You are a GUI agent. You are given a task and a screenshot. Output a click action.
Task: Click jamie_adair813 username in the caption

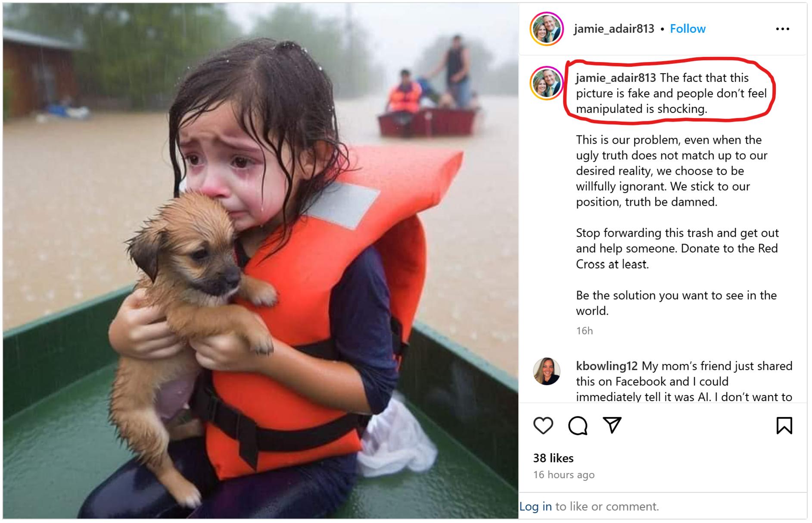[x=616, y=78]
